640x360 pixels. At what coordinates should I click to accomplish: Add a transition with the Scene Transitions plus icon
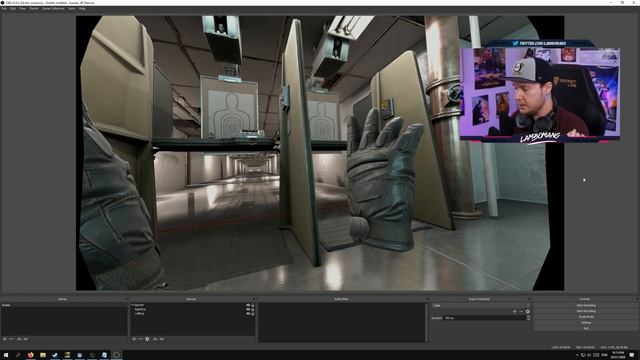click(514, 311)
